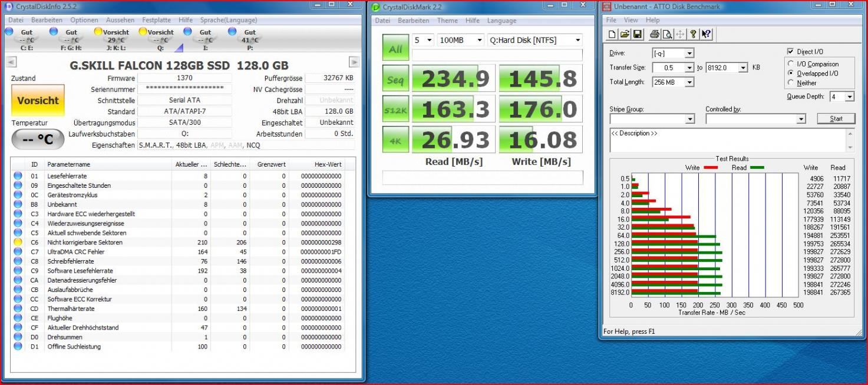Click in the ATTO Description text box

coord(727,140)
